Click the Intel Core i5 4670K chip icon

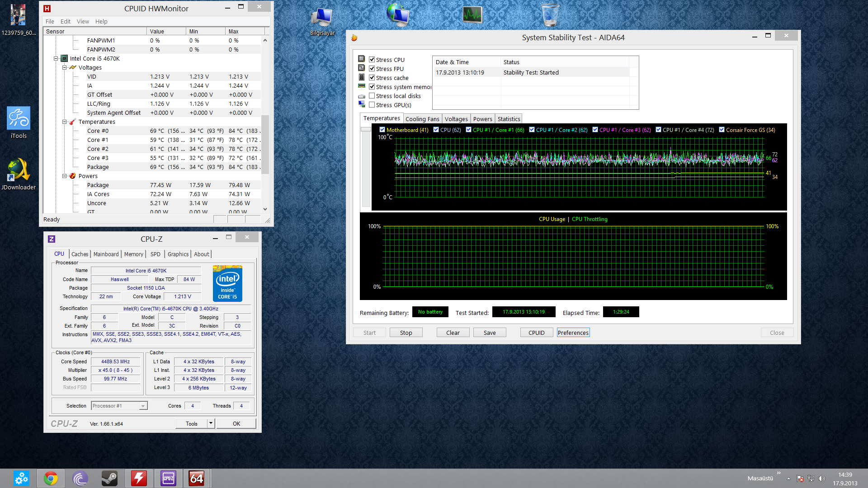pos(64,58)
